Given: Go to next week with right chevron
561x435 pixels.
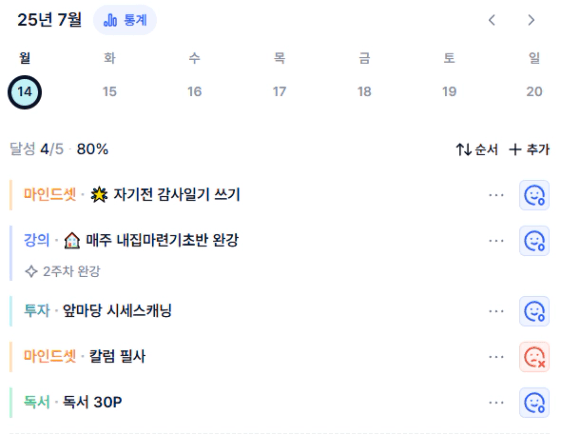Looking at the screenshot, I should pyautogui.click(x=531, y=20).
